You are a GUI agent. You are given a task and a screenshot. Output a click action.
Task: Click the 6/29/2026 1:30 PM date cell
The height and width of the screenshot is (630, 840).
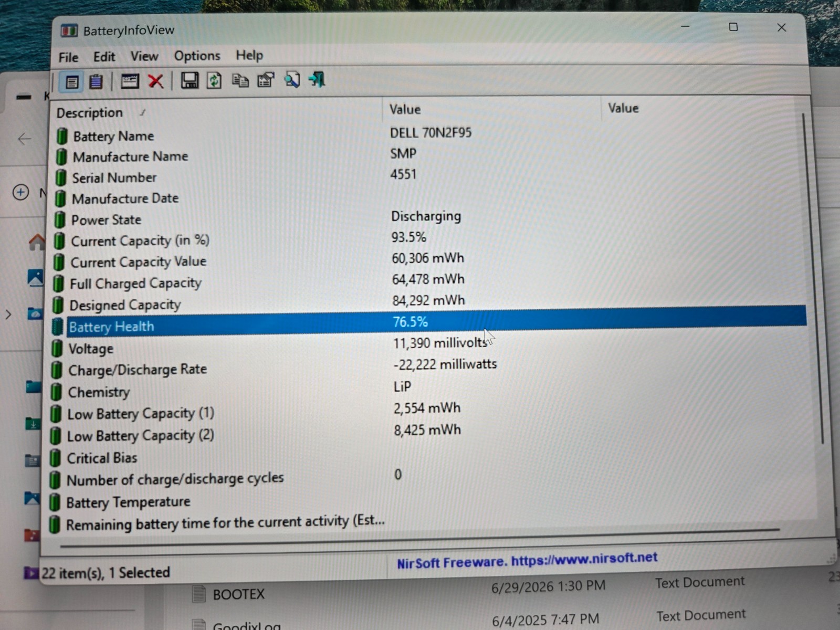click(548, 586)
